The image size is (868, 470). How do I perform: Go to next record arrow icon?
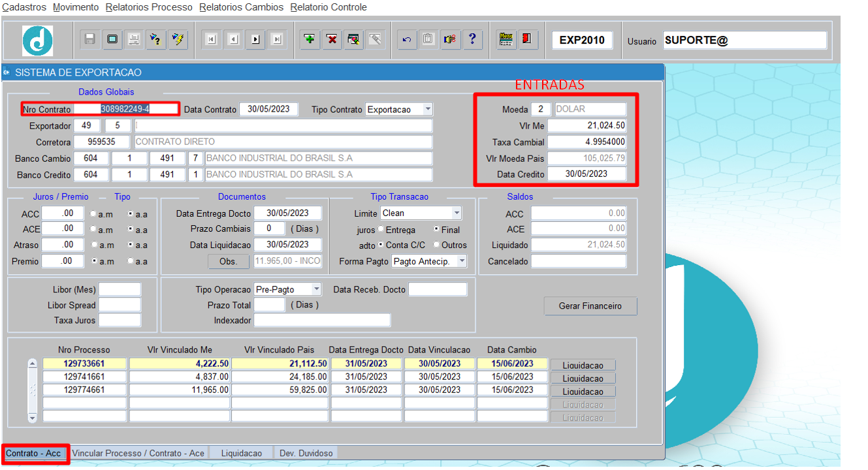click(255, 40)
